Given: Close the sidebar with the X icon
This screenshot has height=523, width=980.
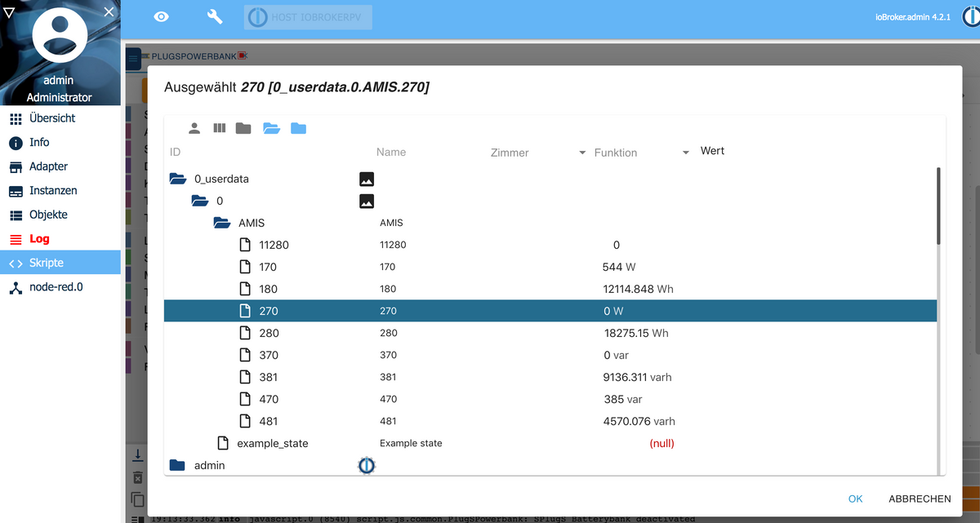Looking at the screenshot, I should pyautogui.click(x=109, y=11).
